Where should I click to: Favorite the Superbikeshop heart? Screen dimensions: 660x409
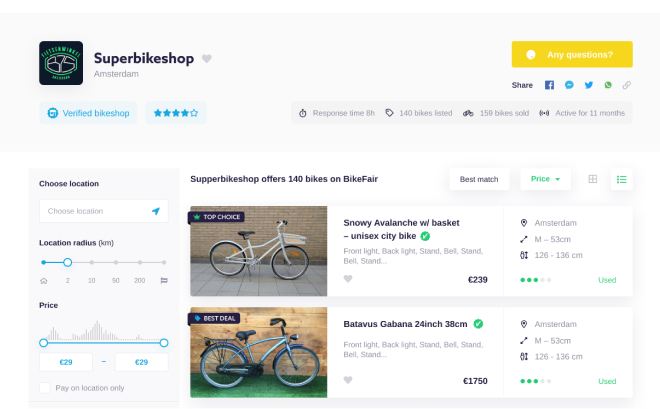(207, 58)
